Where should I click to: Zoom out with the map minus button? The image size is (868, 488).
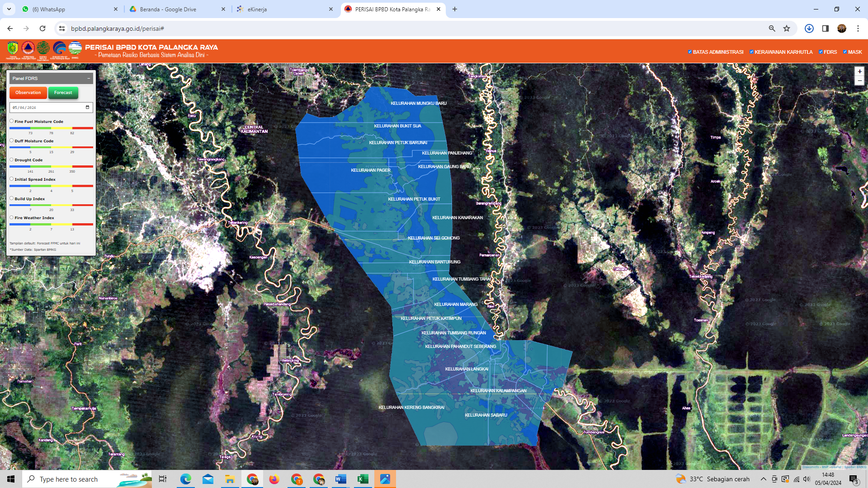[859, 80]
